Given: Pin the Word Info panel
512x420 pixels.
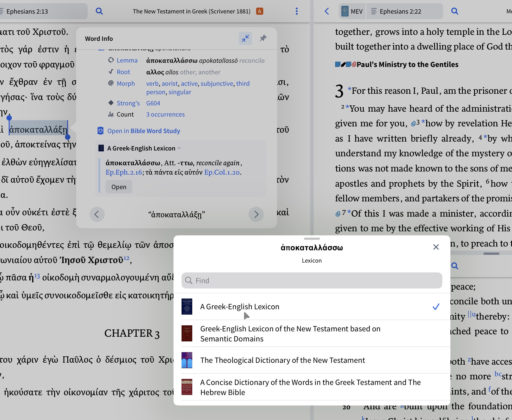Looking at the screenshot, I should click(x=263, y=38).
